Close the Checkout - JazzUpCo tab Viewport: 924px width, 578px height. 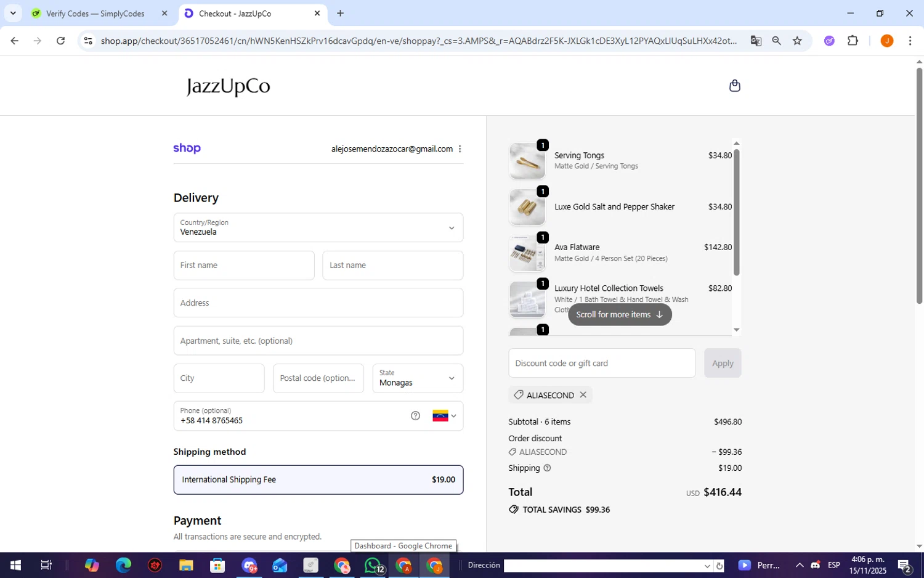click(317, 14)
